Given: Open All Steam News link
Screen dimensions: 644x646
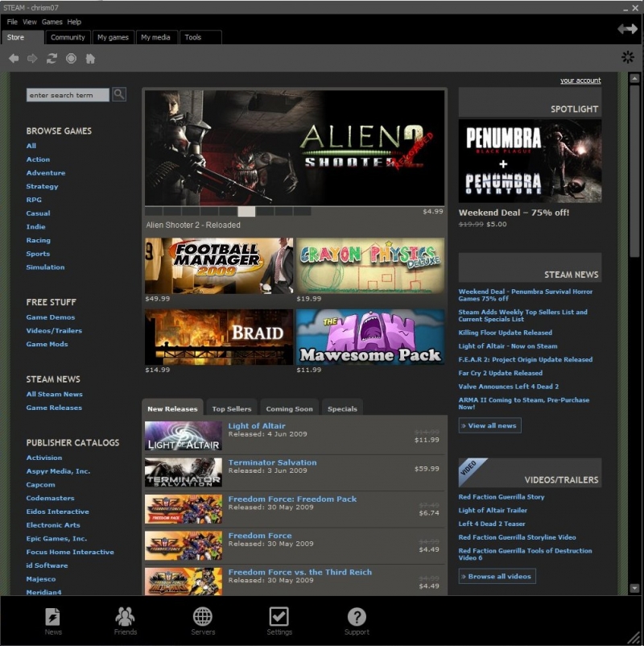Looking at the screenshot, I should click(x=55, y=394).
